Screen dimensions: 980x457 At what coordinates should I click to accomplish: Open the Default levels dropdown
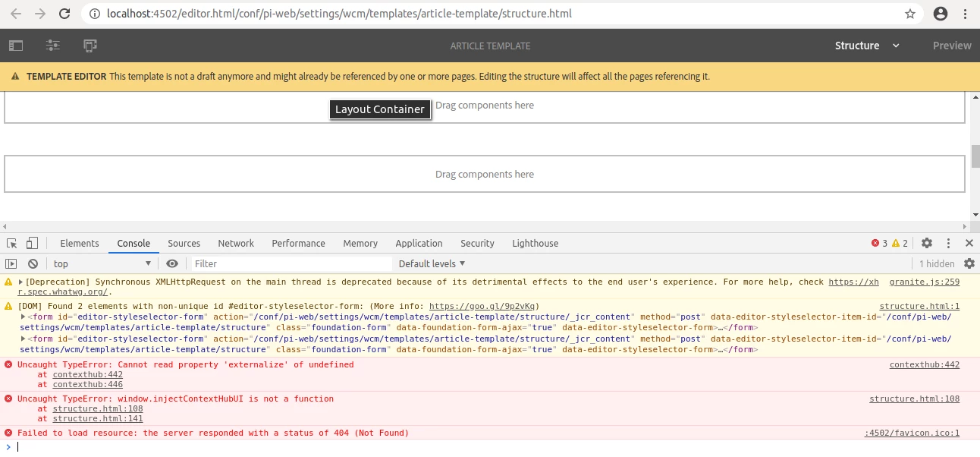(x=432, y=263)
